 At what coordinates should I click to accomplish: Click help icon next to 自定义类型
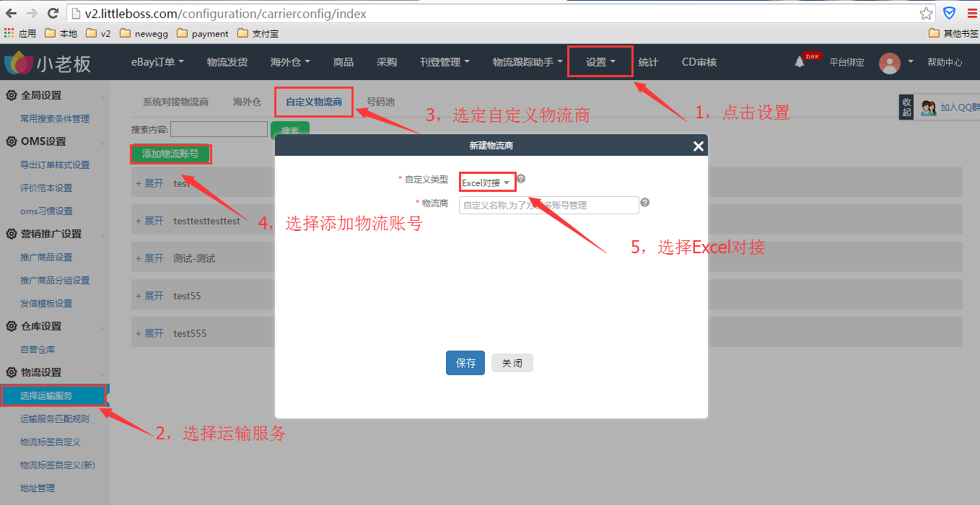point(521,179)
